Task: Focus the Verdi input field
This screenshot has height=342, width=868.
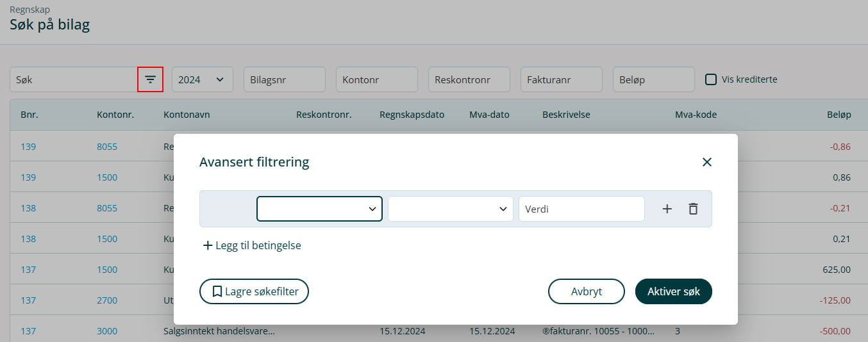Action: (581, 209)
